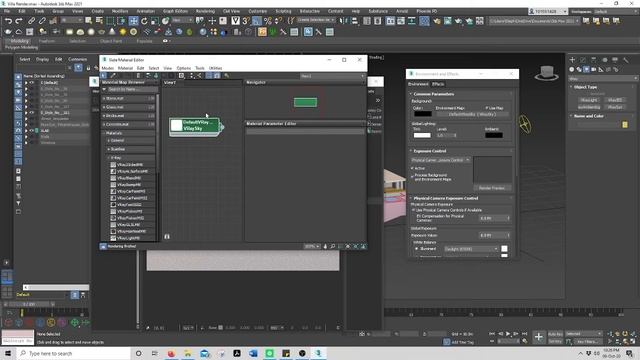Screen dimensions: 640x360
Task: Click the ViewCube in the viewport
Action: tap(547, 73)
